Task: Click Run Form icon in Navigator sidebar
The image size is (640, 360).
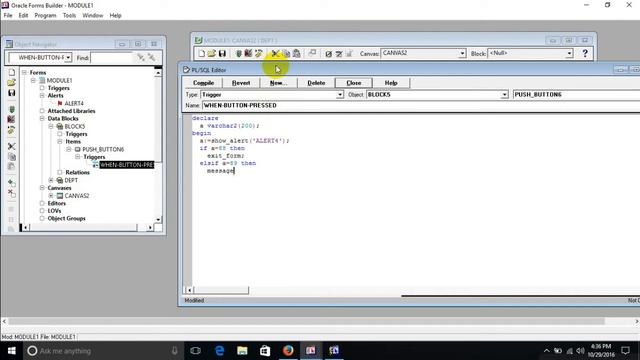Action: click(x=12, y=109)
